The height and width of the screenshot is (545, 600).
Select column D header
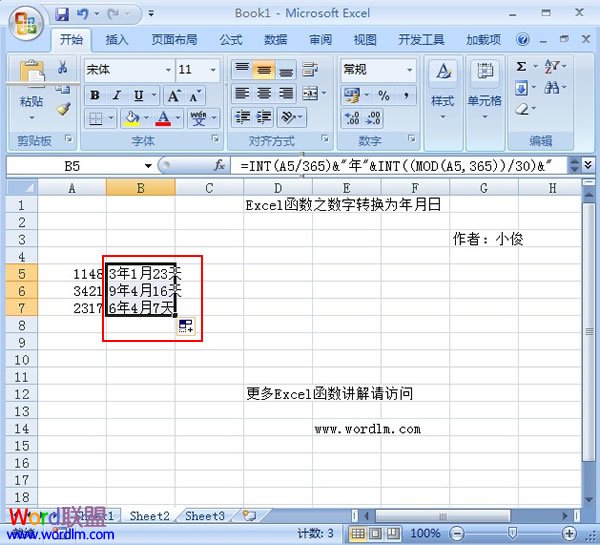point(278,188)
